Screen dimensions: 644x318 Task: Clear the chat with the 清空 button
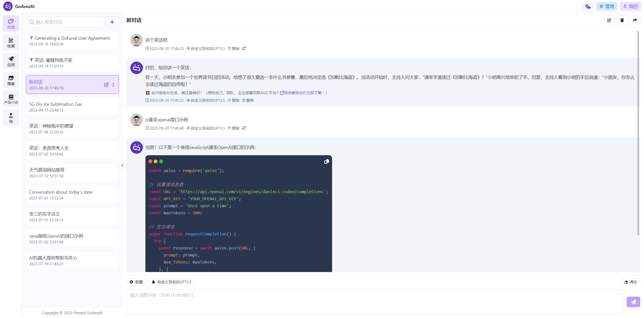coord(630,282)
